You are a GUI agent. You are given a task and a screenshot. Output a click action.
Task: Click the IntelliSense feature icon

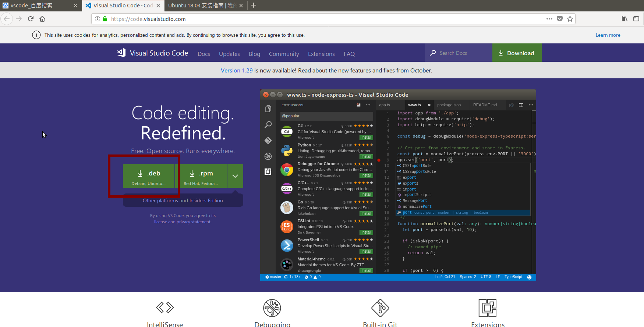click(165, 308)
